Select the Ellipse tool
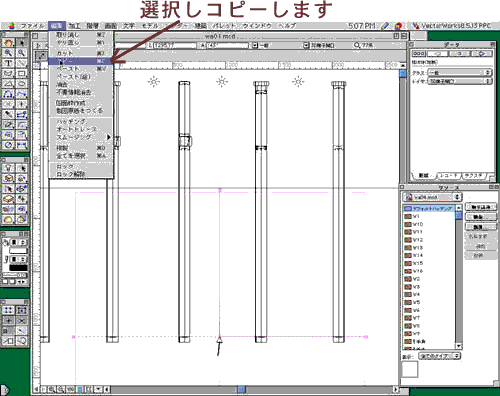This screenshot has height=396, width=500. pos(21,84)
